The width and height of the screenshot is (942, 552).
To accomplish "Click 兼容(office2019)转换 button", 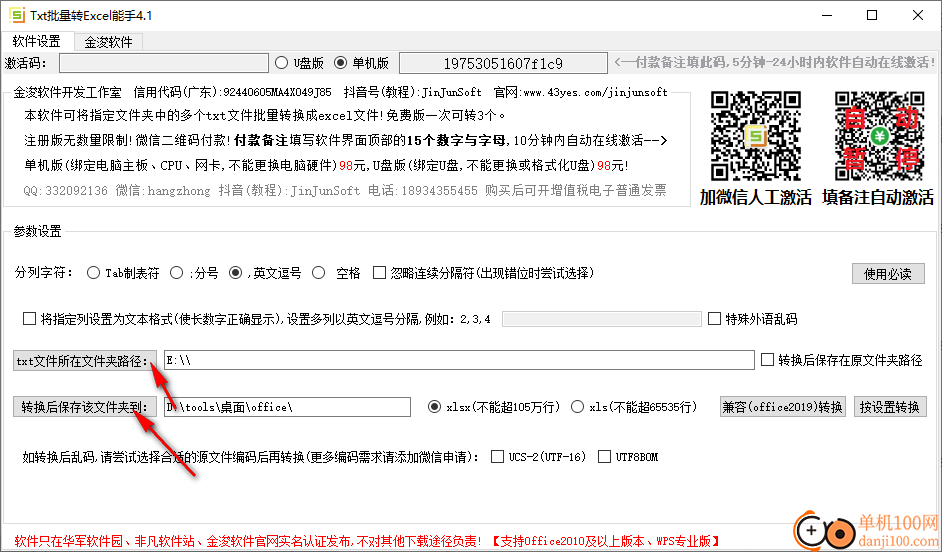I will pos(783,407).
